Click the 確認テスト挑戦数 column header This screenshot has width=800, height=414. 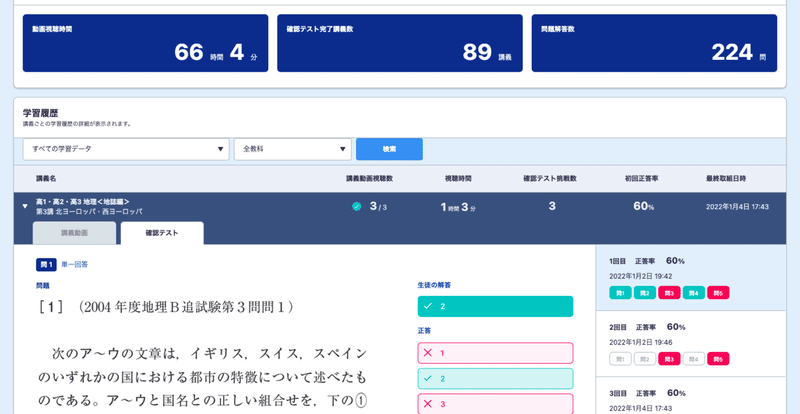pos(550,179)
